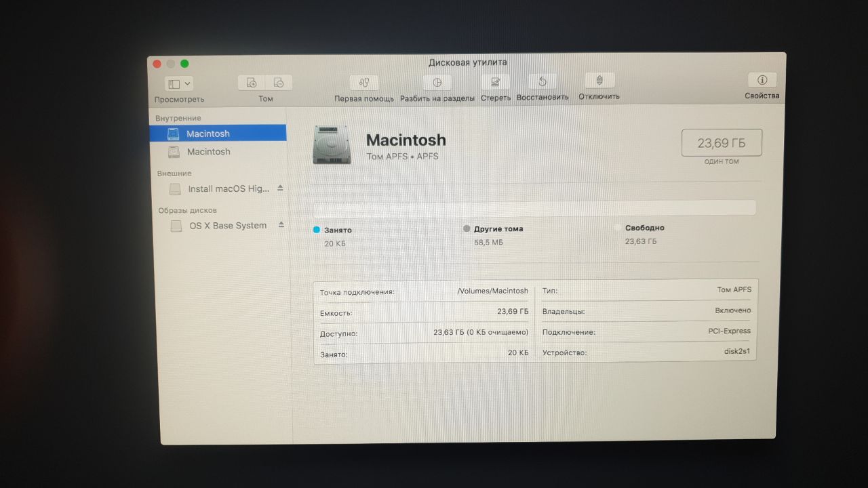This screenshot has height=488, width=868.
Task: Open the Partition tool
Action: tap(437, 82)
